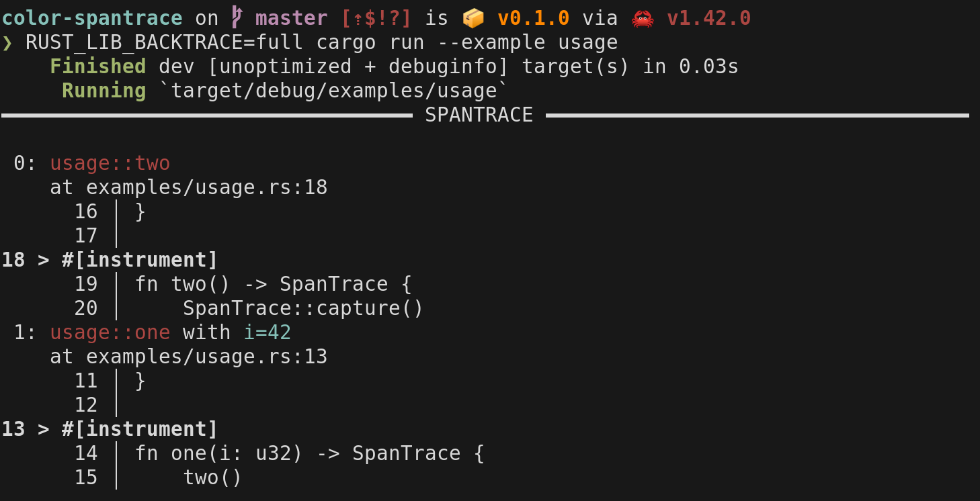Click the v1.42.0 Rust version text
The image size is (980, 501).
[709, 18]
